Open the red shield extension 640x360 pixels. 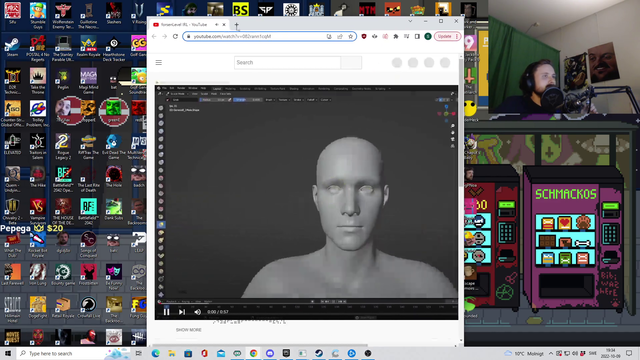pos(364,36)
